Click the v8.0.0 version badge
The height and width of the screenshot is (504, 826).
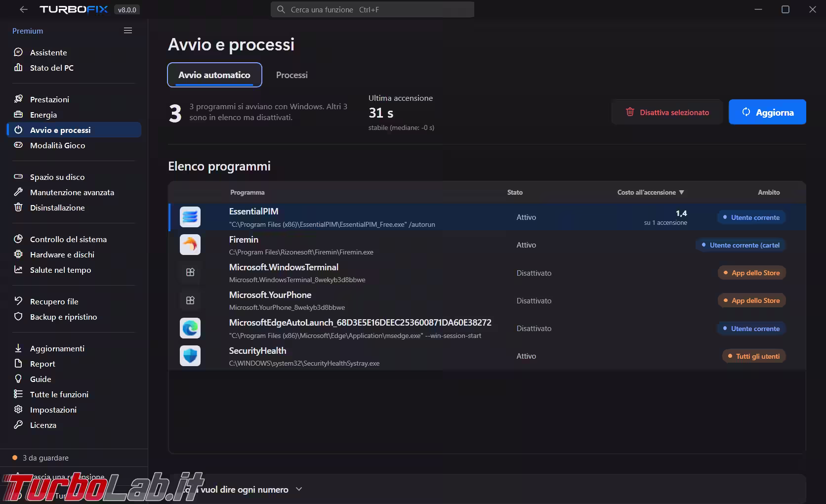[127, 10]
